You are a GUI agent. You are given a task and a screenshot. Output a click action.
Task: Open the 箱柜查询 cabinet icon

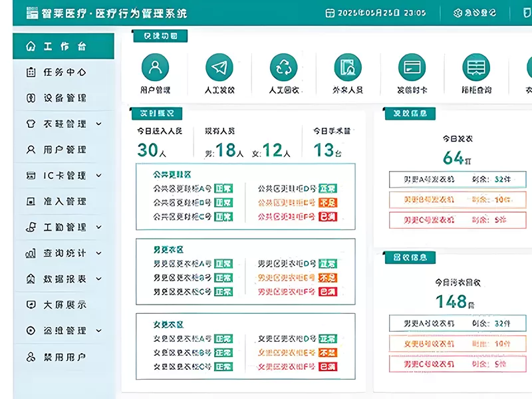(x=476, y=67)
